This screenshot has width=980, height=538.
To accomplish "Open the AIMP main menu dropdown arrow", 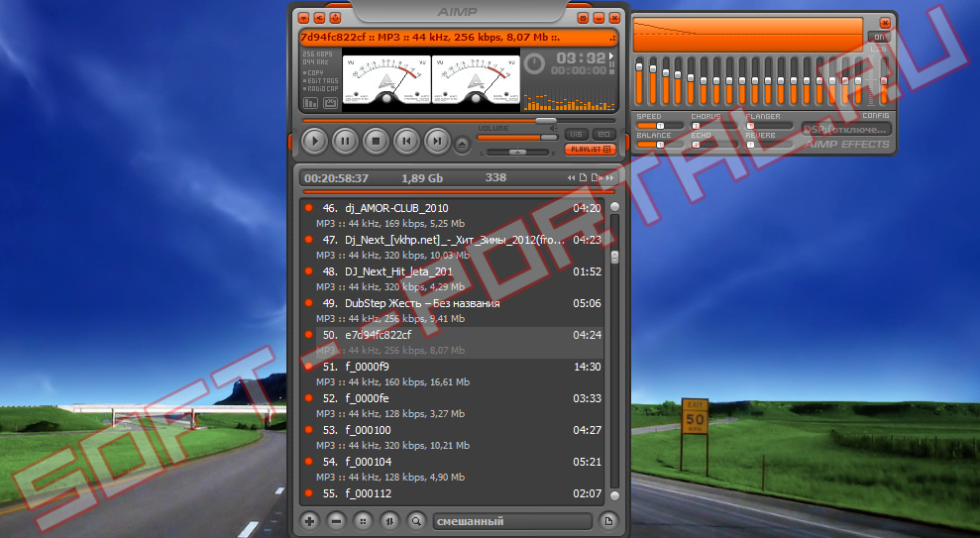I will (304, 18).
